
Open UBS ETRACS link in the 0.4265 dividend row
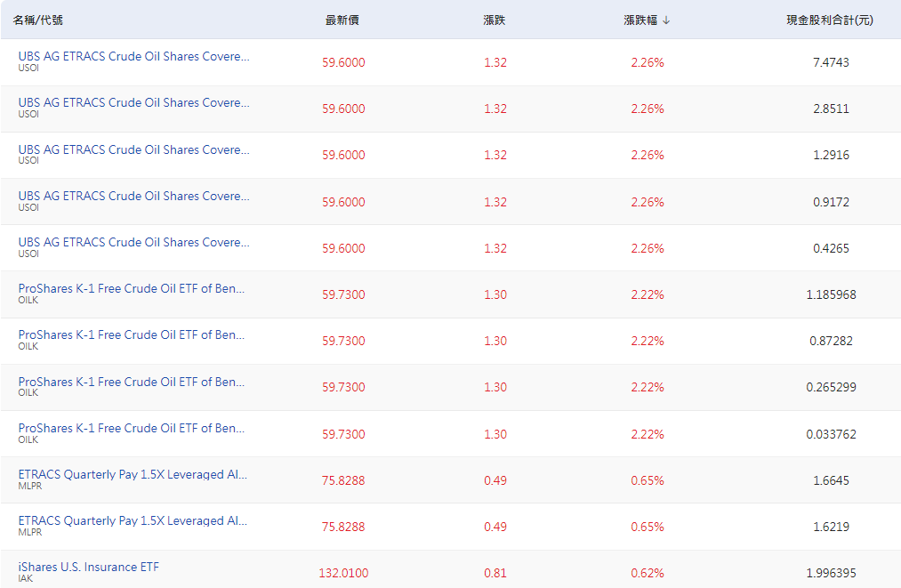(x=134, y=242)
